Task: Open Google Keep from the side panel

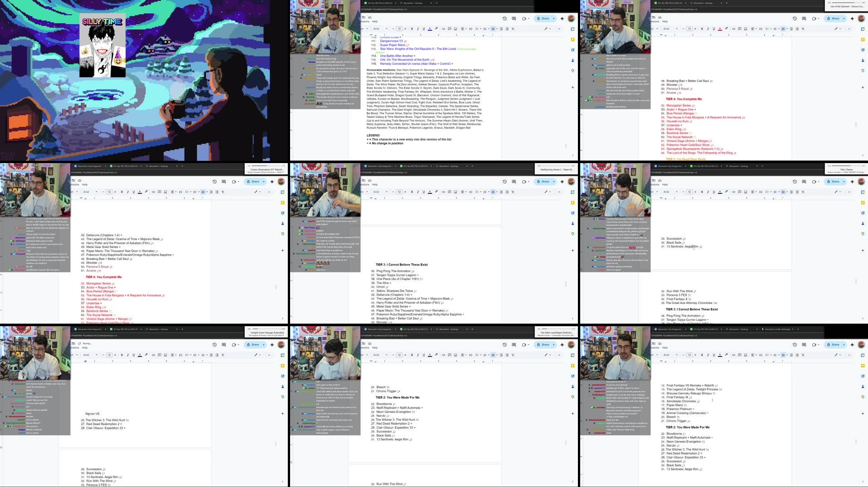Action: point(572,39)
